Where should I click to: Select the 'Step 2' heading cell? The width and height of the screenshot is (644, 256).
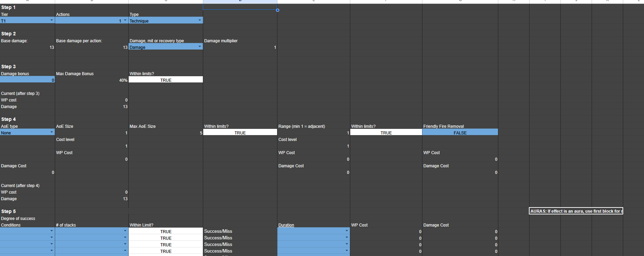point(8,34)
